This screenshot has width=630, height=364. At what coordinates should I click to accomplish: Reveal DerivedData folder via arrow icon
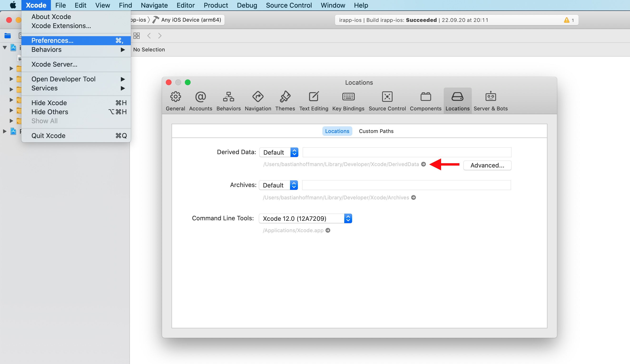click(x=423, y=164)
